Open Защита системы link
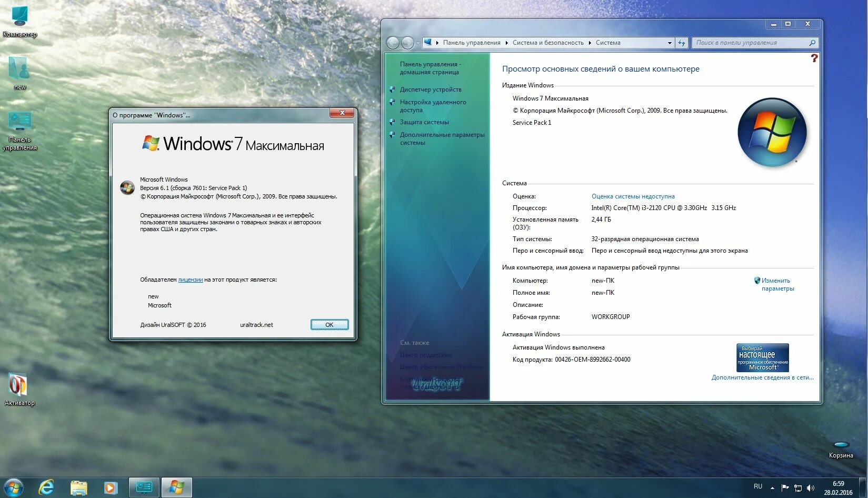Viewport: 868px width, 498px height. pos(424,122)
